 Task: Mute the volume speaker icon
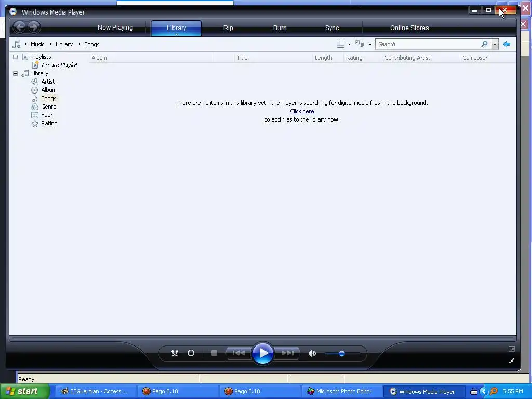click(x=312, y=353)
